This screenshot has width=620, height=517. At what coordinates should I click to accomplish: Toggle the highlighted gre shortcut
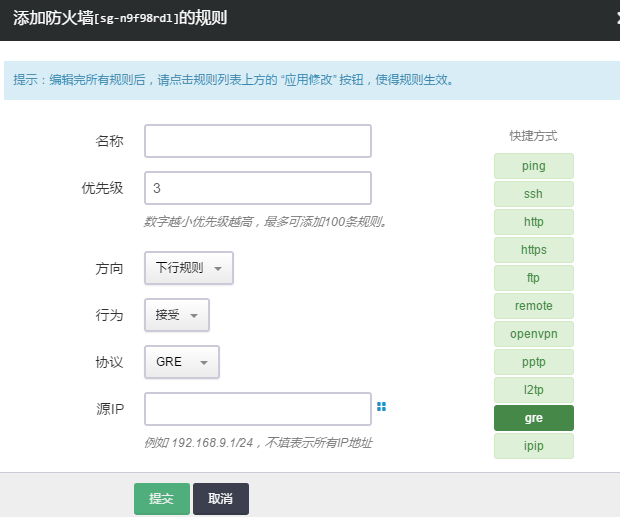[533, 418]
